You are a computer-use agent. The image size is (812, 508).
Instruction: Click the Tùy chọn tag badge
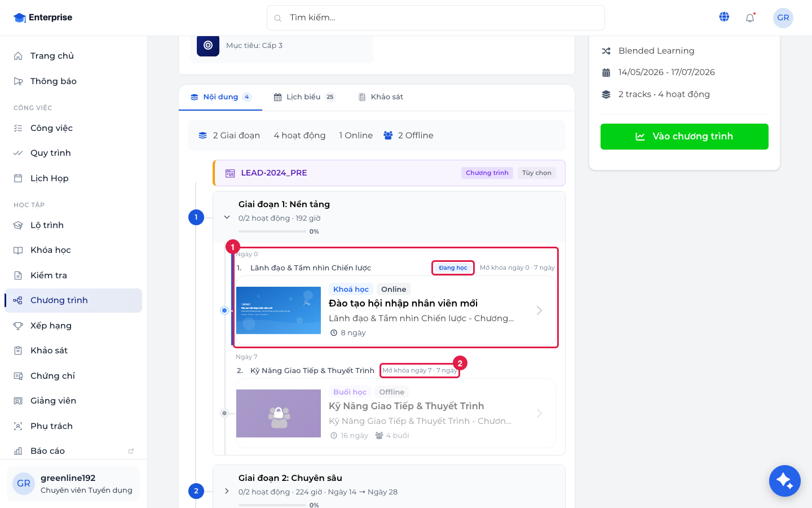pos(537,173)
